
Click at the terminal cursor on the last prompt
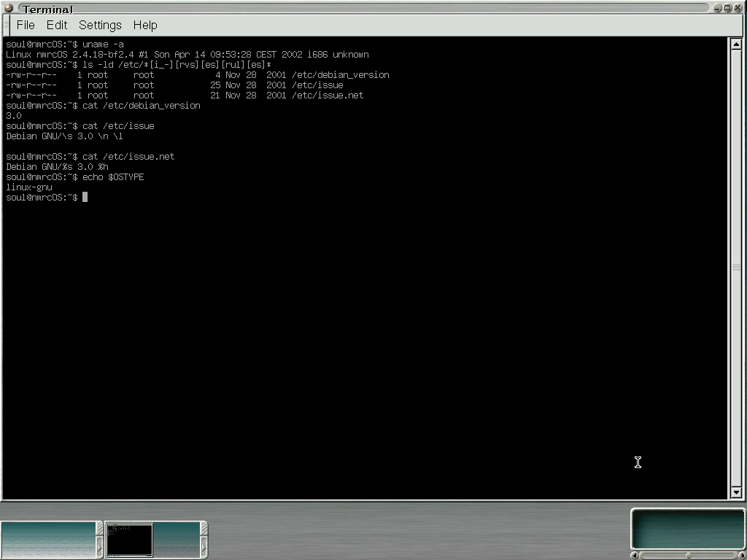(85, 197)
